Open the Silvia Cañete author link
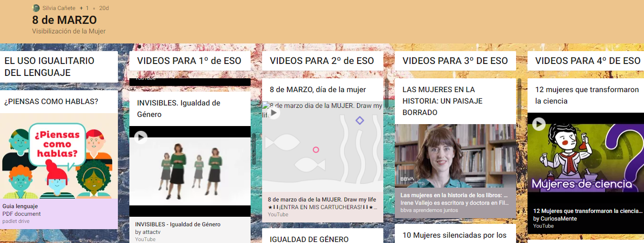This screenshot has height=243, width=644. pos(59,8)
